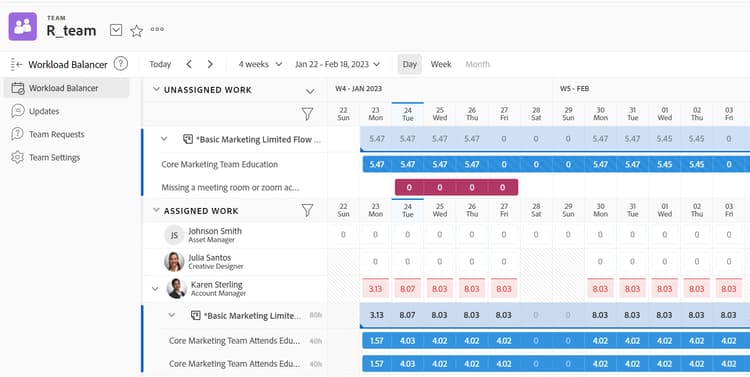Image resolution: width=750 pixels, height=377 pixels.
Task: Switch to Week view
Action: point(441,64)
